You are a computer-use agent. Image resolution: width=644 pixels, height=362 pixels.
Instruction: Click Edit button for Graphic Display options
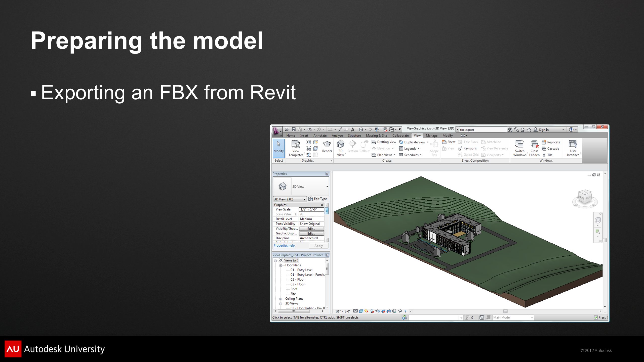click(x=311, y=234)
